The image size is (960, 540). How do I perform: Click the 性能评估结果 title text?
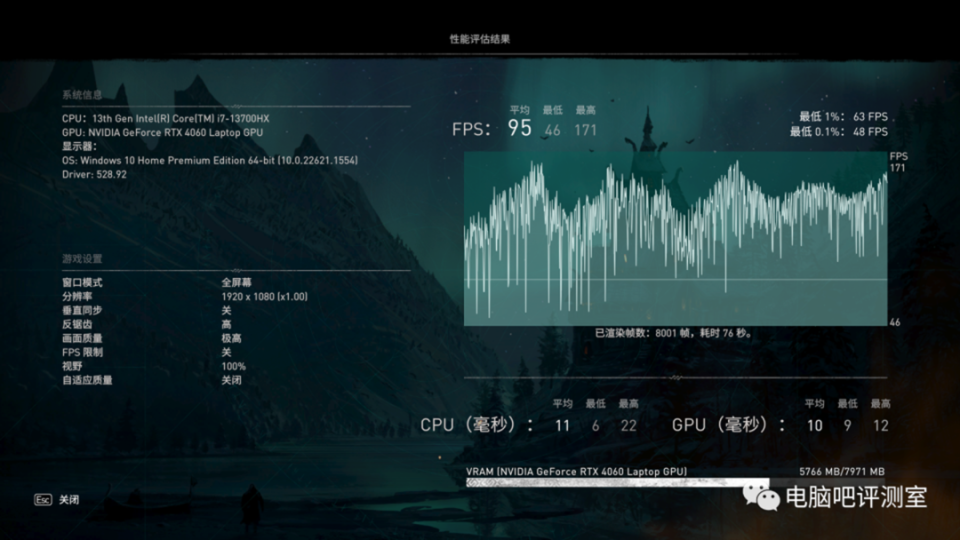pos(480,39)
